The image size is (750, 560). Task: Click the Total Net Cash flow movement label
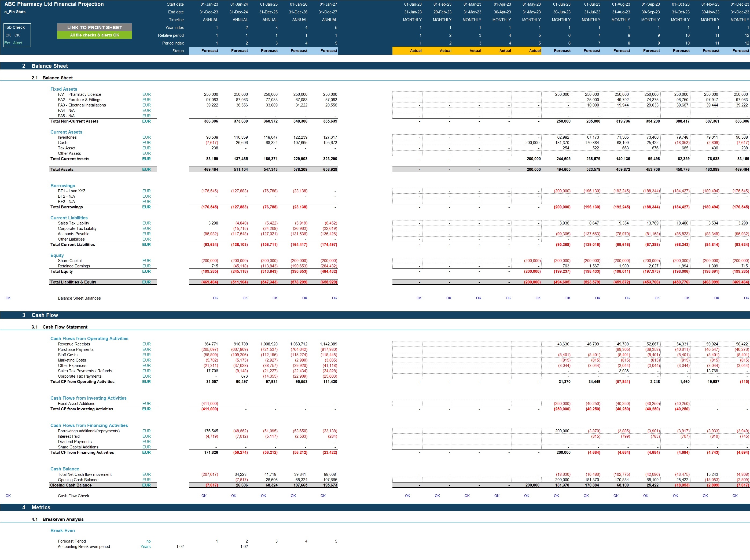(x=85, y=475)
